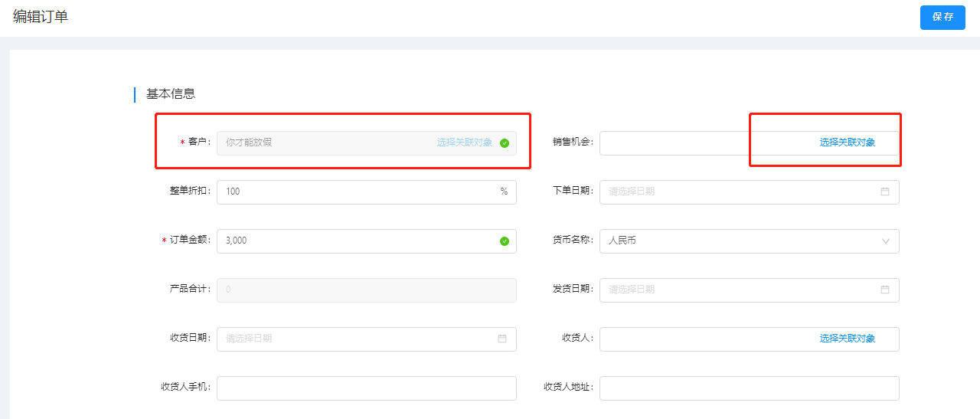The height and width of the screenshot is (419, 980).
Task: Click 选择关联对象 link in 客户 field
Action: point(465,142)
